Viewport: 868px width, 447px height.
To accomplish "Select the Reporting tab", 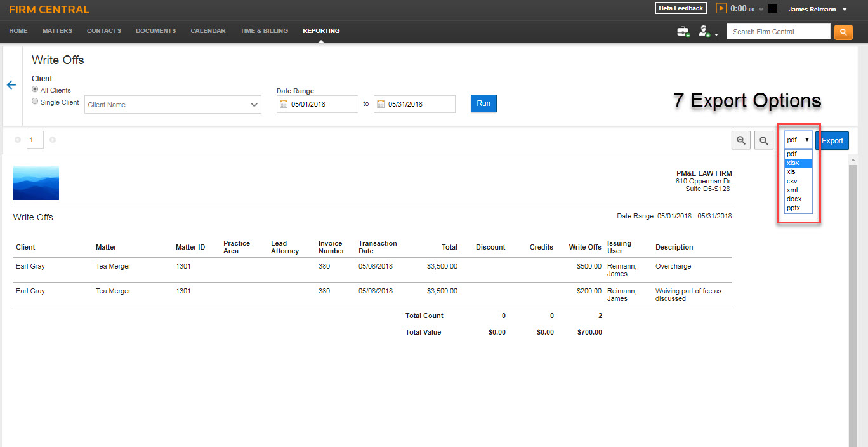I will point(321,31).
